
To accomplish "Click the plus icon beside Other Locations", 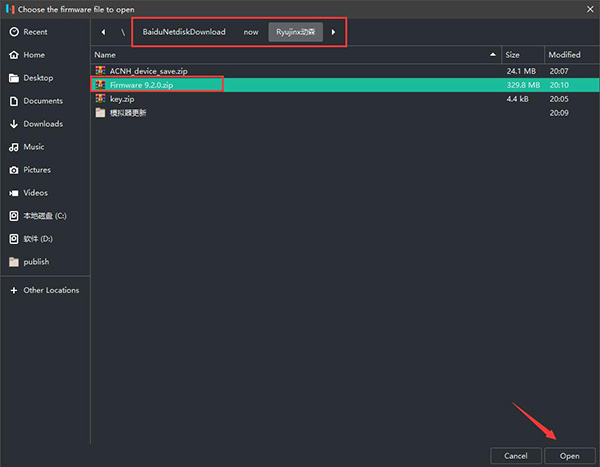I will 14,291.
